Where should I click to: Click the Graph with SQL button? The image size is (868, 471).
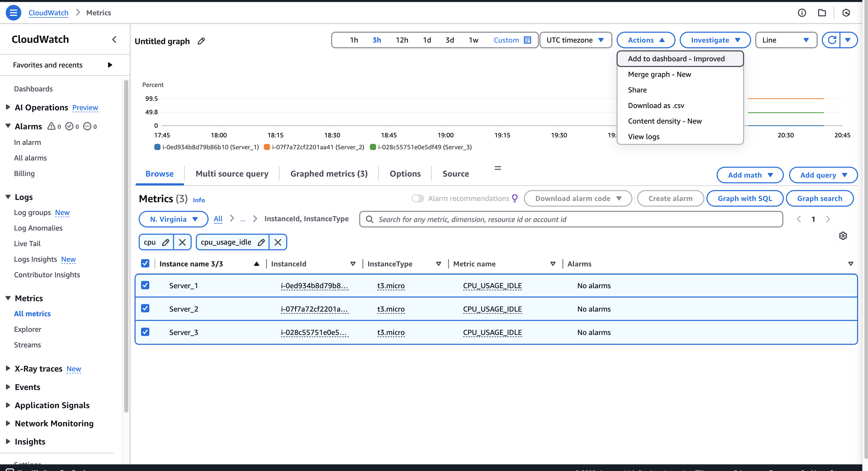(744, 198)
